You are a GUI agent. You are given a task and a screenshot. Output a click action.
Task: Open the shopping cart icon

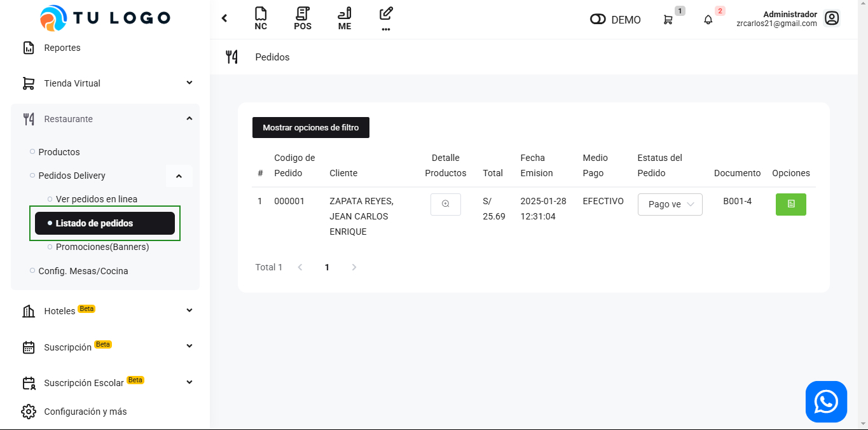tap(668, 20)
